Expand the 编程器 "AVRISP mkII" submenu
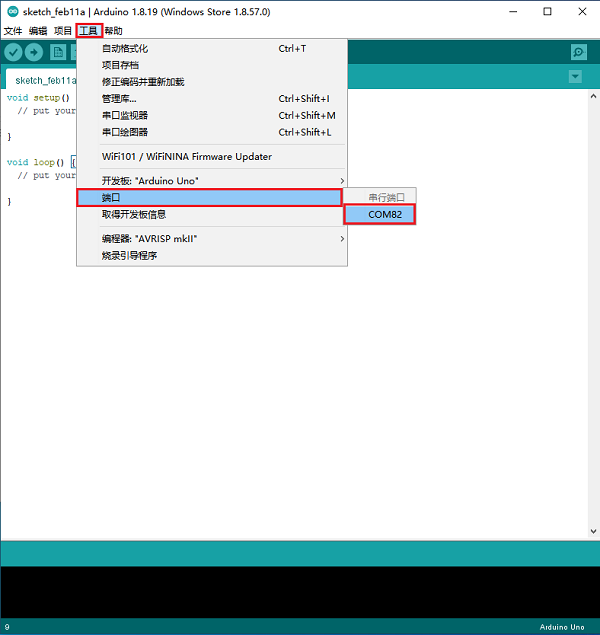Image resolution: width=600 pixels, height=635 pixels. (x=212, y=239)
